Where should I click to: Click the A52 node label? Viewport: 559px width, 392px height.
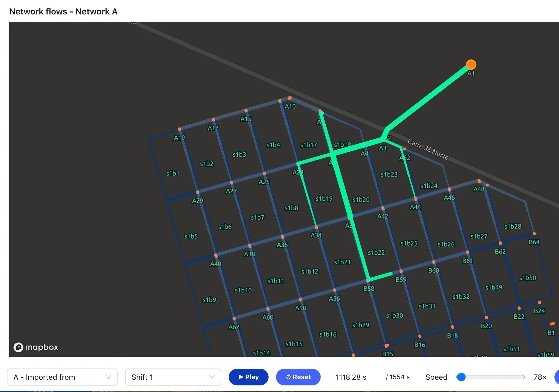[405, 158]
